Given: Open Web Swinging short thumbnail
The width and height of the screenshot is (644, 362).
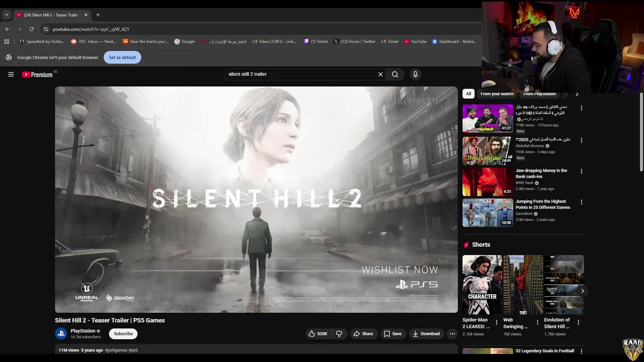Looking at the screenshot, I should 523,285.
